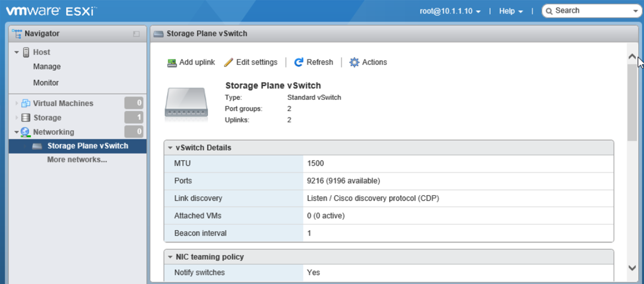Click inside the Search field
The width and height of the screenshot is (644, 284).
[x=591, y=11]
